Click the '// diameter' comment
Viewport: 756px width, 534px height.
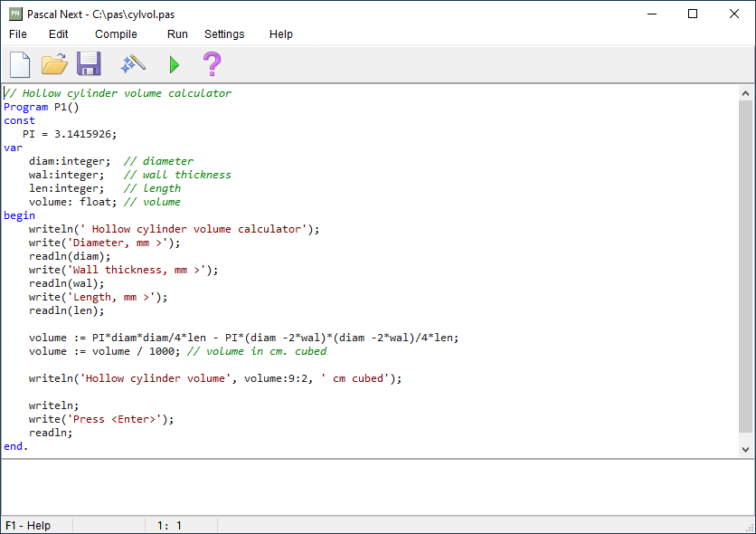click(158, 161)
